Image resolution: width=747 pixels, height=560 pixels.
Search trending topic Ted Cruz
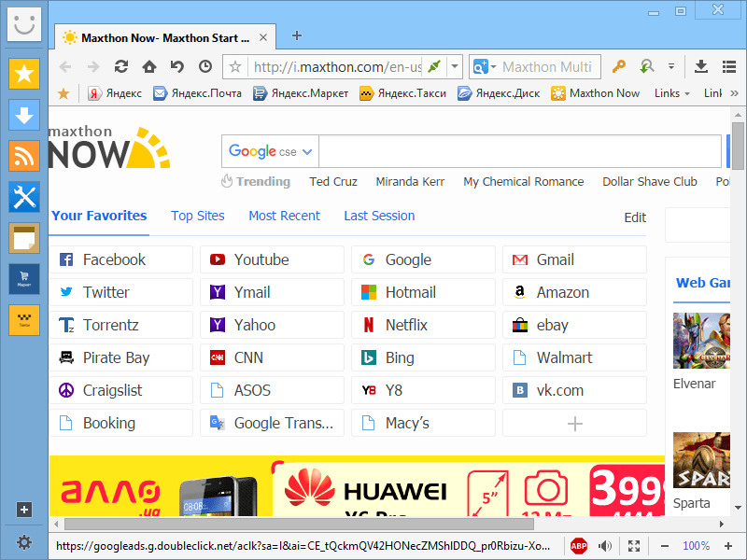pos(333,181)
